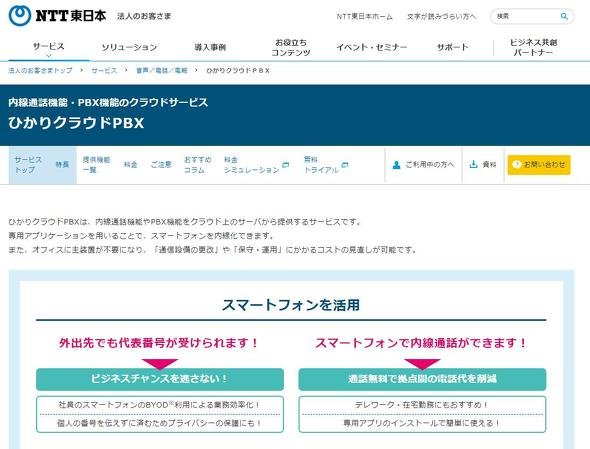This screenshot has width=590, height=449.
Task: Open the お役立ちコンテンツ menu
Action: coord(291,47)
